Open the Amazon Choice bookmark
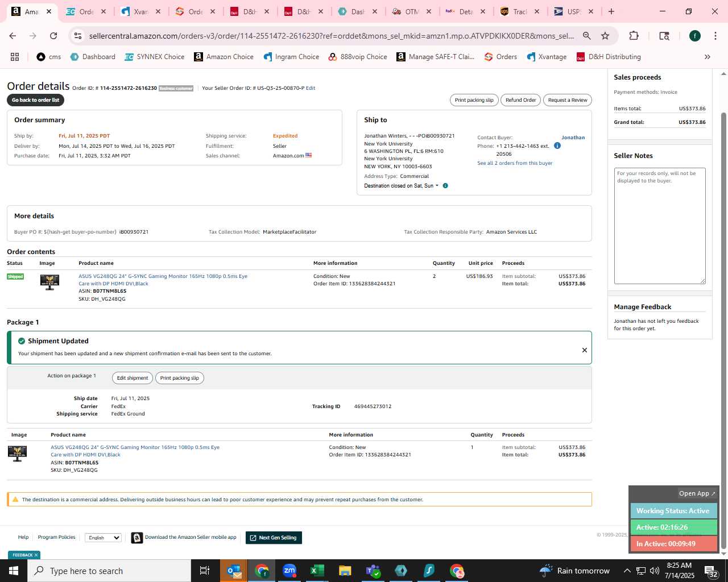Viewport: 728px width, 582px height. point(224,57)
